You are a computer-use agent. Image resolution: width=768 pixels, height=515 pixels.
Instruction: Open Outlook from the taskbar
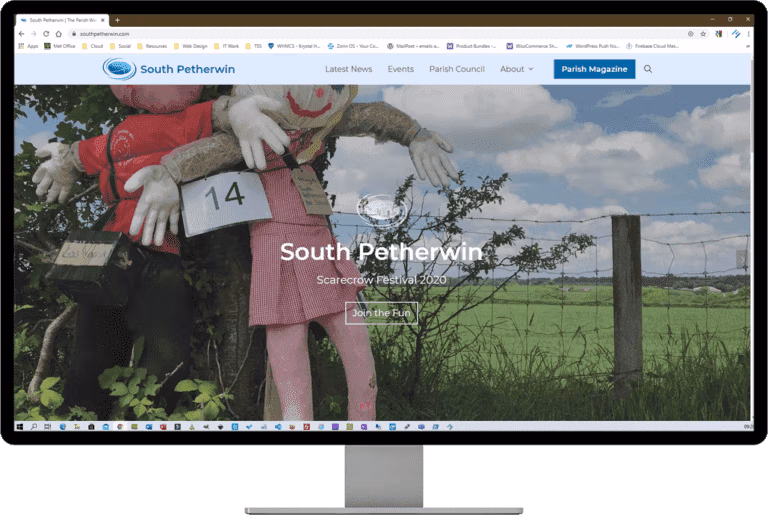[x=149, y=427]
